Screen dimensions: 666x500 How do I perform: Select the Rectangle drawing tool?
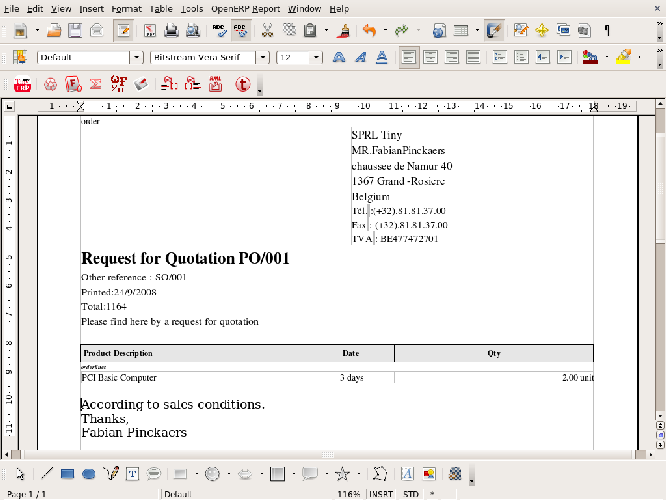(68, 474)
